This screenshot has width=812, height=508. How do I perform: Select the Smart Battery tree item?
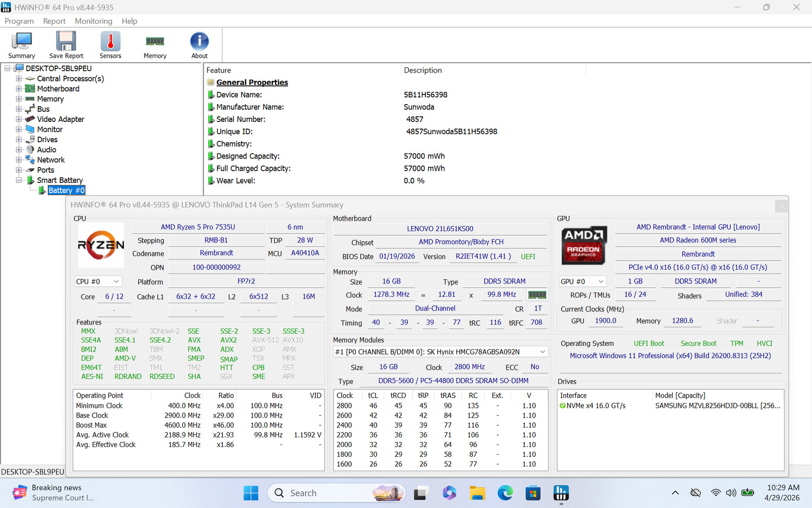(60, 180)
